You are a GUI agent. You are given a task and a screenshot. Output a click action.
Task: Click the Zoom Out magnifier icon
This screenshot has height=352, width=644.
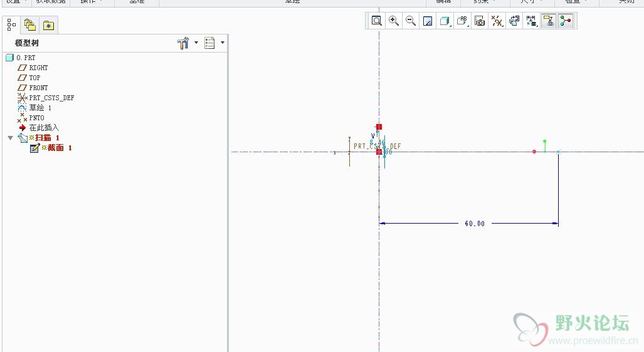(x=410, y=21)
